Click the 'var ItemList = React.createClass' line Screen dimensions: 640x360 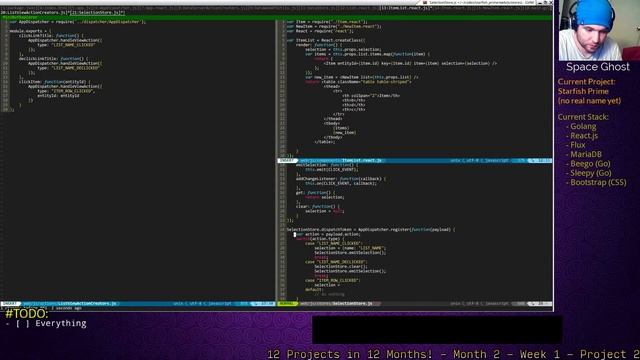coord(326,40)
